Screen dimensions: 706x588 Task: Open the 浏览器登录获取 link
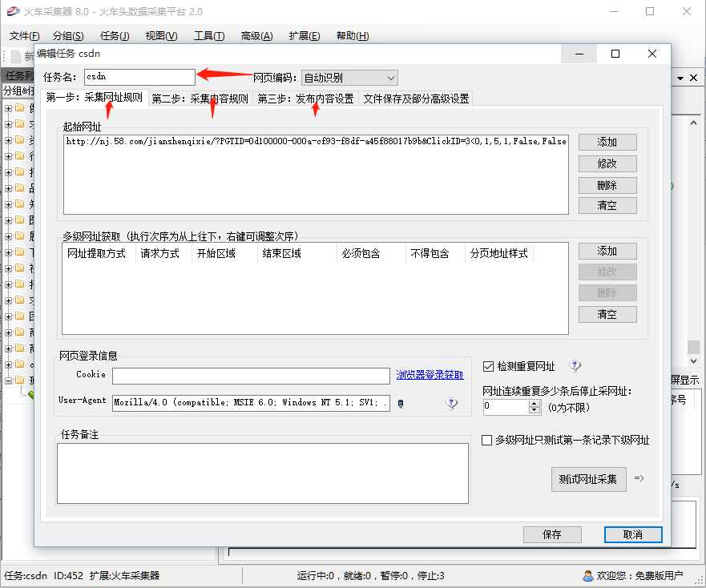(x=430, y=375)
